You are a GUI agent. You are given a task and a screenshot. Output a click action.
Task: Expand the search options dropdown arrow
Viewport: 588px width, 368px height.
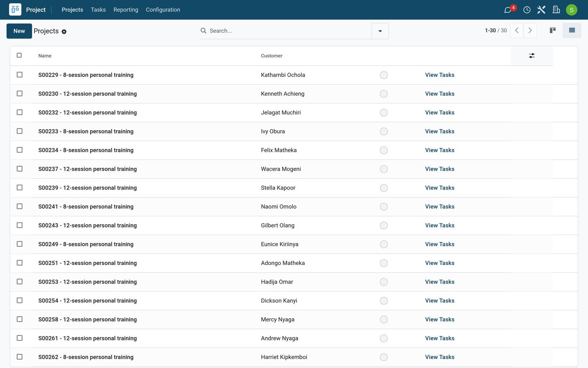coord(380,31)
